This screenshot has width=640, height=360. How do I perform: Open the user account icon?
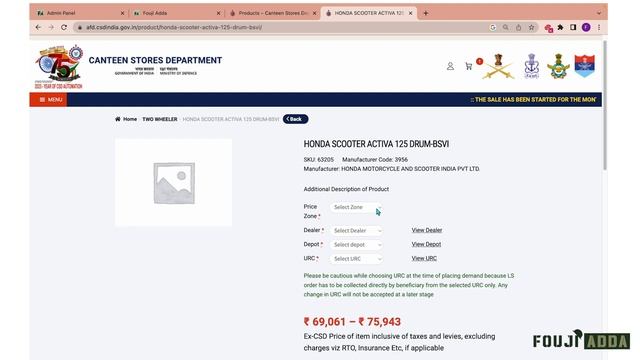pos(450,66)
